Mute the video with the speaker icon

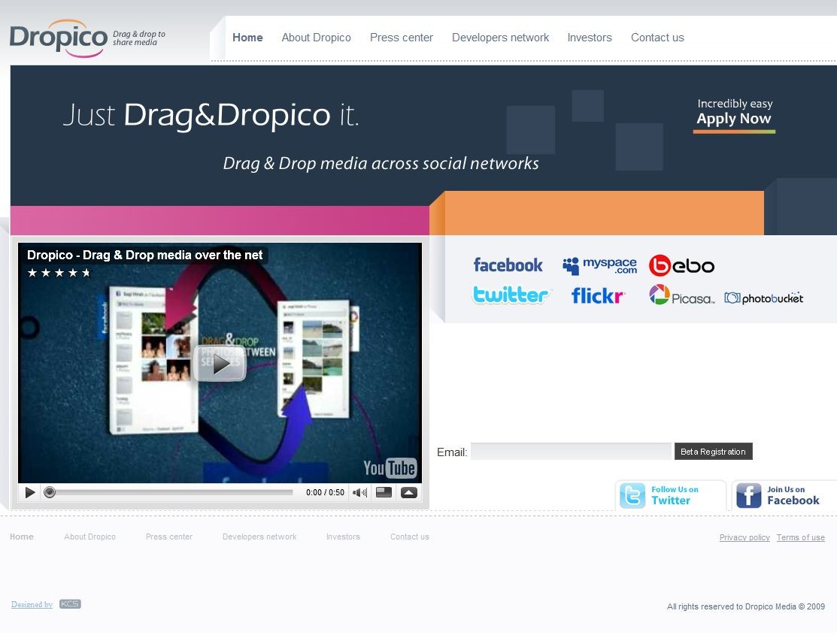[x=359, y=492]
